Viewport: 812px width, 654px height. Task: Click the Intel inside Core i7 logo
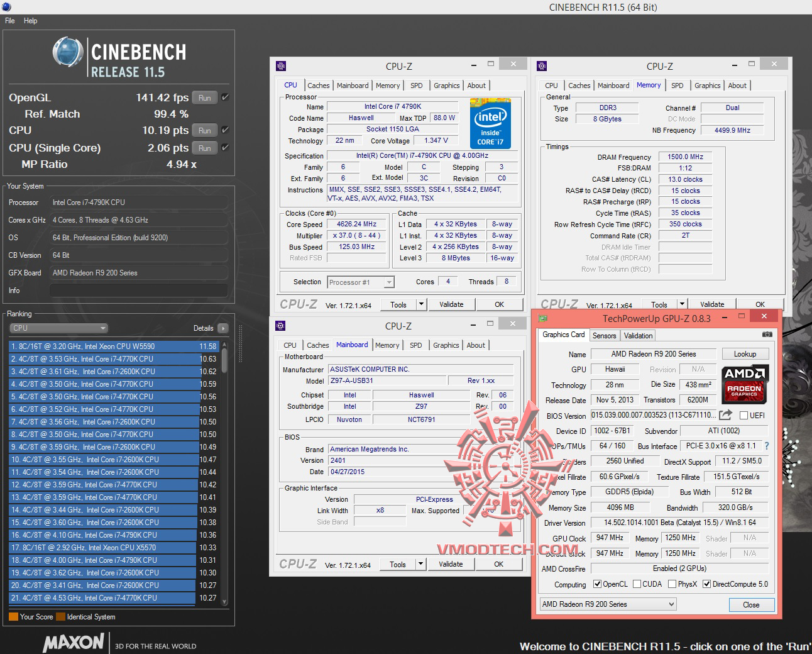[490, 124]
